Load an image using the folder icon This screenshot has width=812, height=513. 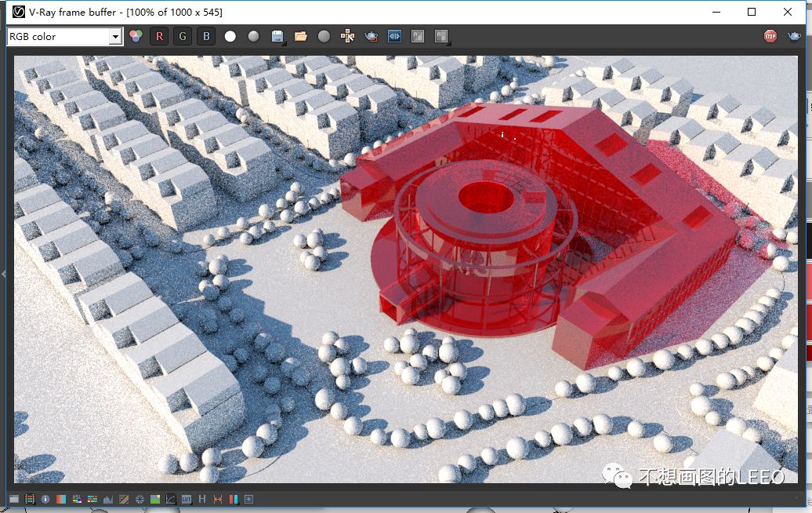[300, 36]
